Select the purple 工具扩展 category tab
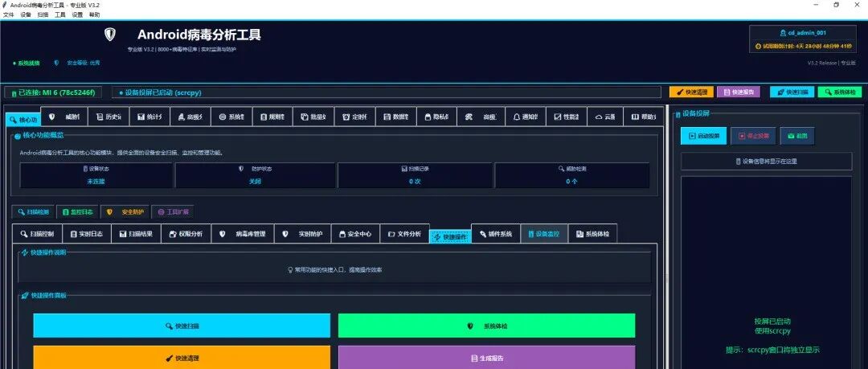 click(x=173, y=211)
